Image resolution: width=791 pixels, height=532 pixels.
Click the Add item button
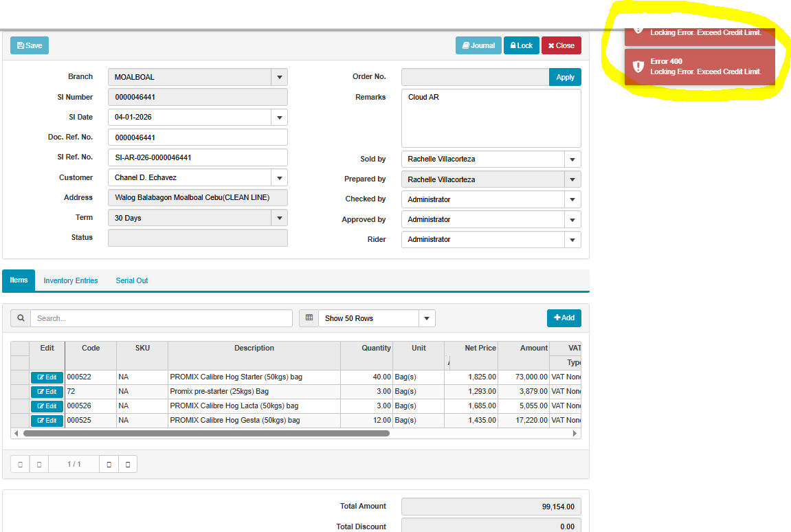564,318
